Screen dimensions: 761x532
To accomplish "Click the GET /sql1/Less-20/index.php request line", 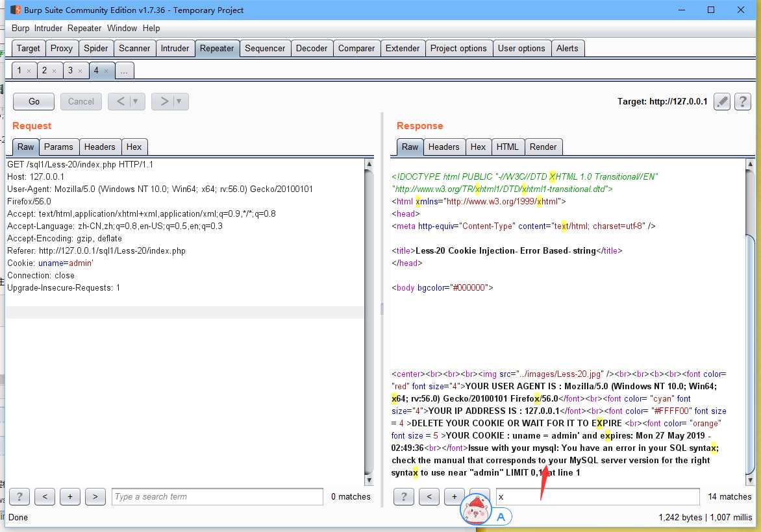I will (x=80, y=164).
